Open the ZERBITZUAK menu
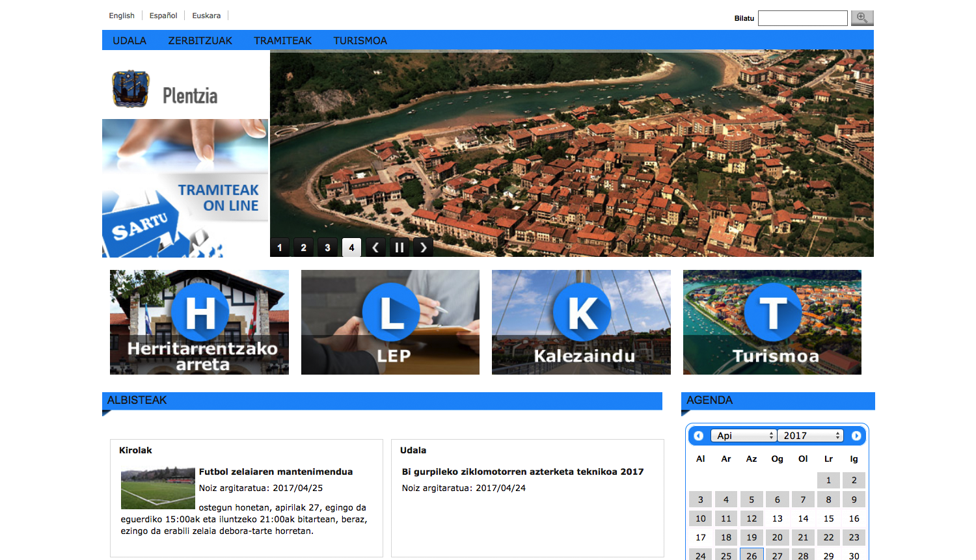 pyautogui.click(x=200, y=40)
